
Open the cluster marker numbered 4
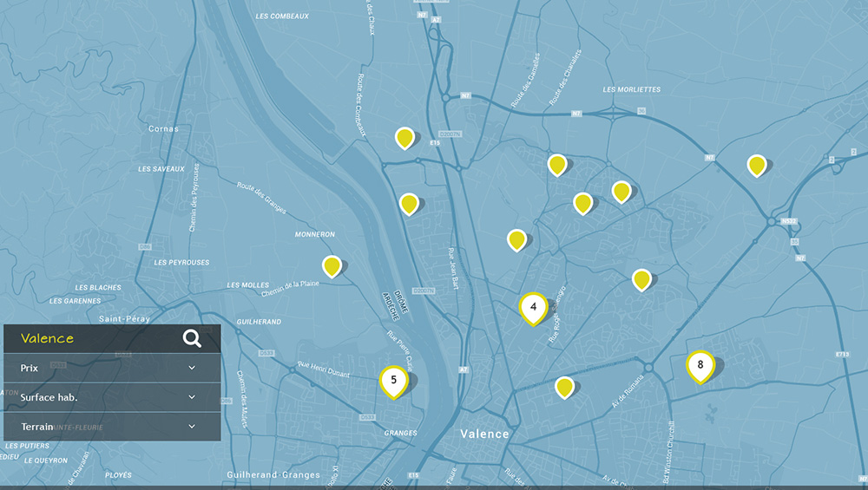(x=533, y=308)
